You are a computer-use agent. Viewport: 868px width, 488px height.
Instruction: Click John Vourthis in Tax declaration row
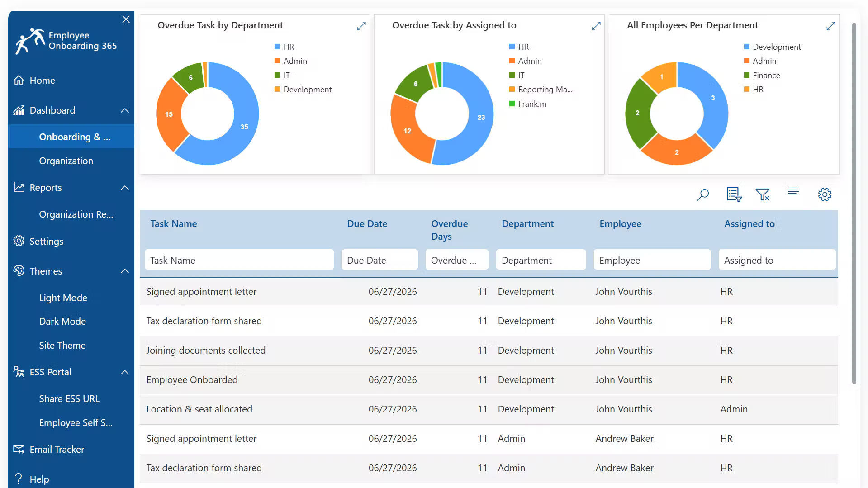[x=623, y=321]
